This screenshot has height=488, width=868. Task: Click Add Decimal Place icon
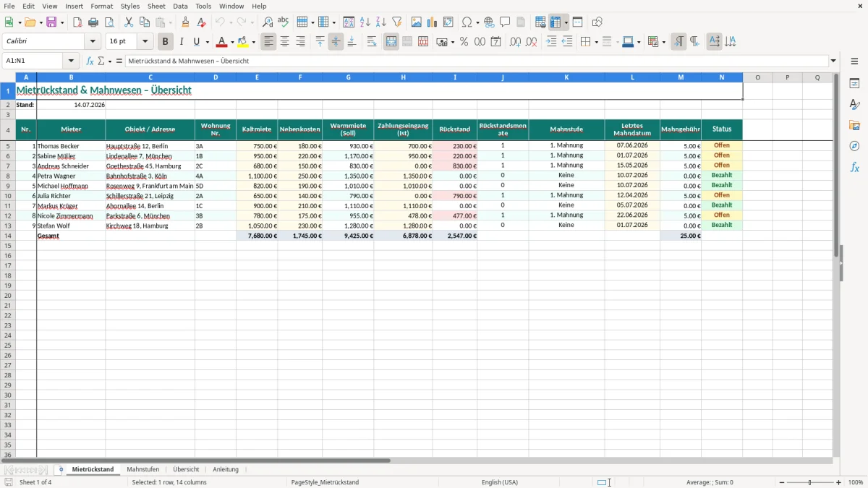pos(515,42)
